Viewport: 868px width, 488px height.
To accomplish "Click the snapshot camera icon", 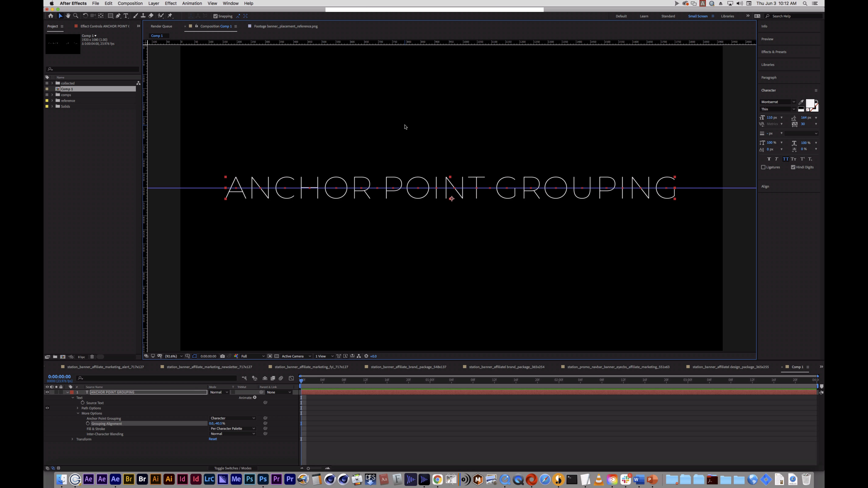I will click(x=222, y=356).
